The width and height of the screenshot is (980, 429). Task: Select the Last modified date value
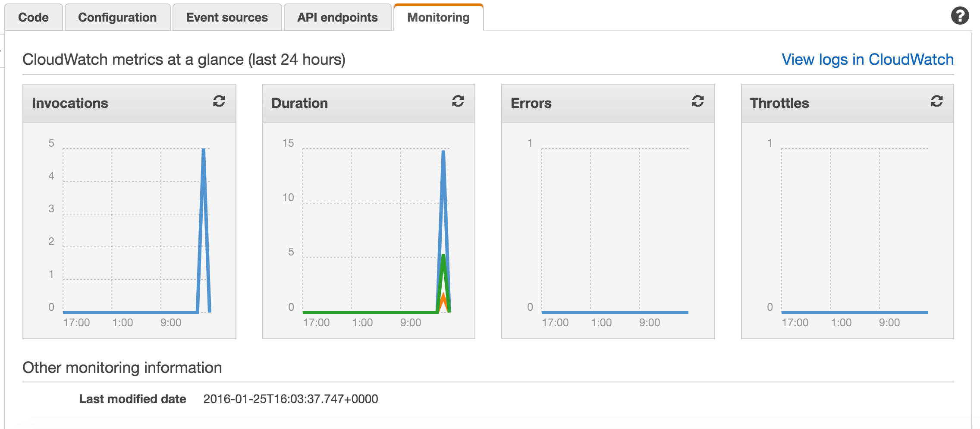pyautogui.click(x=291, y=399)
